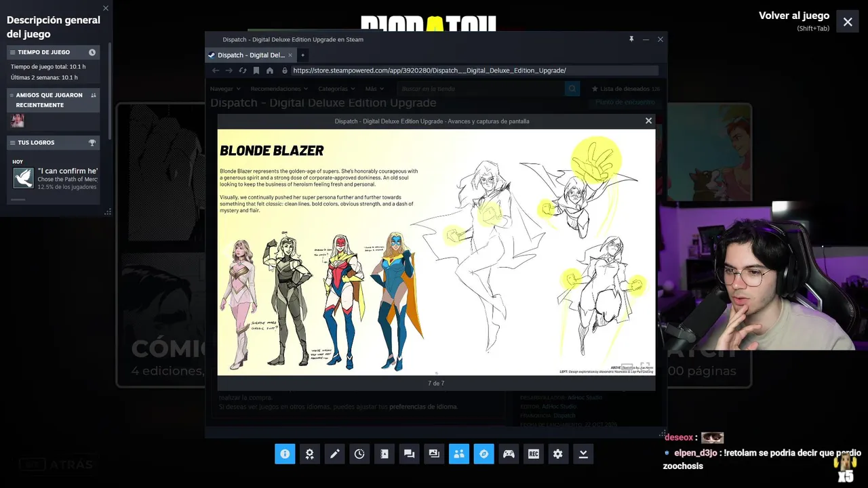Expand the Categorías store menu
The image size is (868, 488).
[x=336, y=89]
